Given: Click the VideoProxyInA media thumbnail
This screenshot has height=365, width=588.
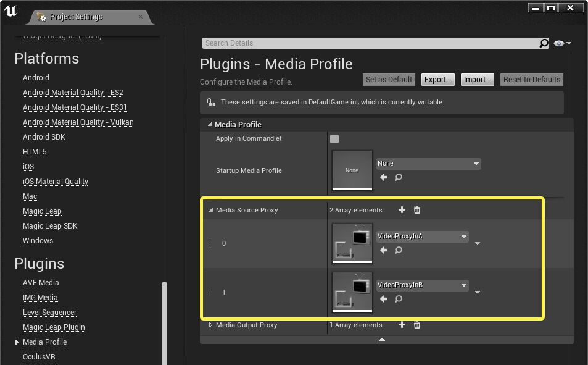Looking at the screenshot, I should [352, 243].
